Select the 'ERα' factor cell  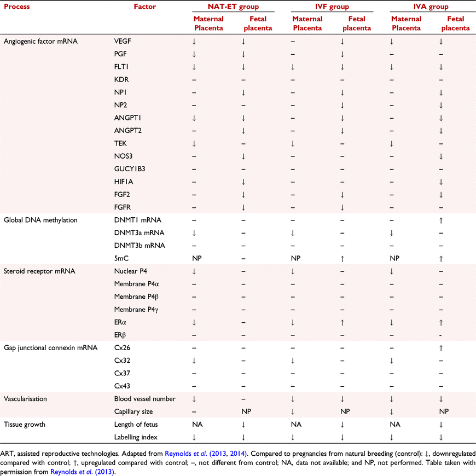pyautogui.click(x=120, y=322)
